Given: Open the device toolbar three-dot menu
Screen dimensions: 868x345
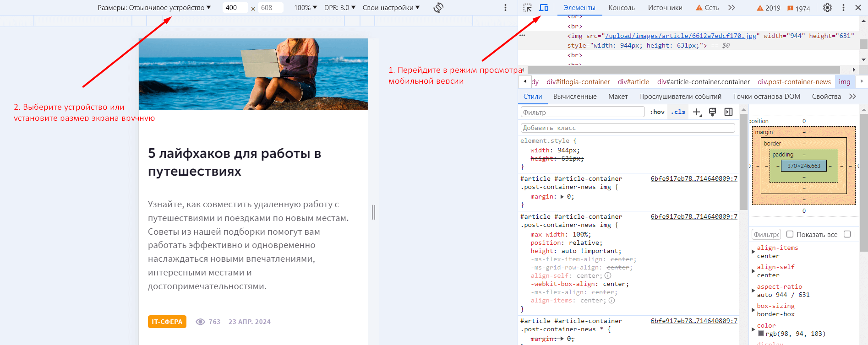Looking at the screenshot, I should pos(505,8).
